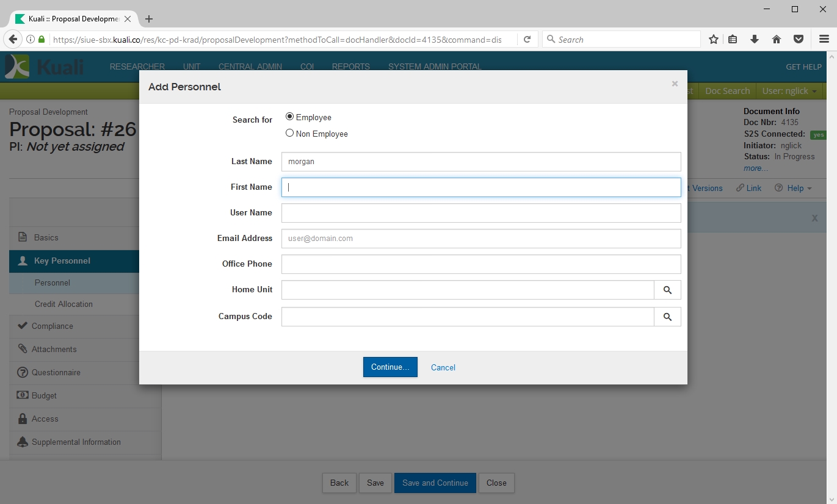The image size is (837, 504).
Task: Click the Home Unit lookup magnifier icon
Action: [667, 290]
